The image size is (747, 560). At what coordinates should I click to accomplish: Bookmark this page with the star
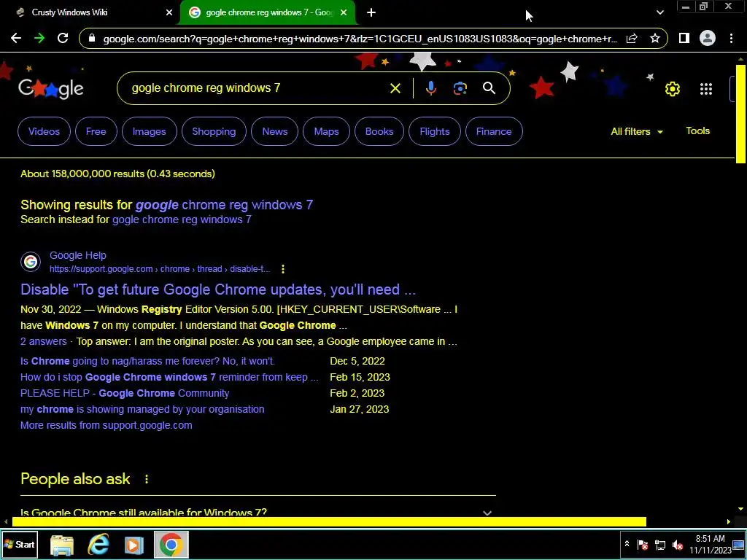[x=655, y=39]
